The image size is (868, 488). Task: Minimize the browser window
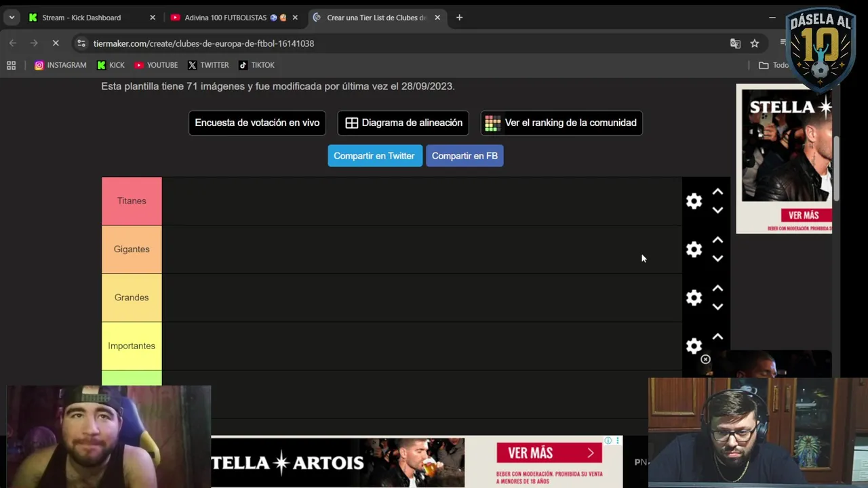coord(772,18)
